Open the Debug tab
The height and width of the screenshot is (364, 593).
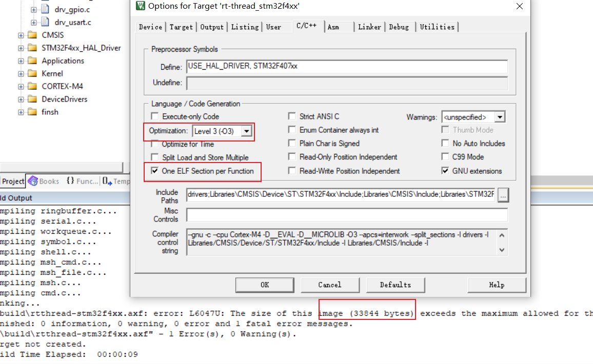tap(399, 27)
